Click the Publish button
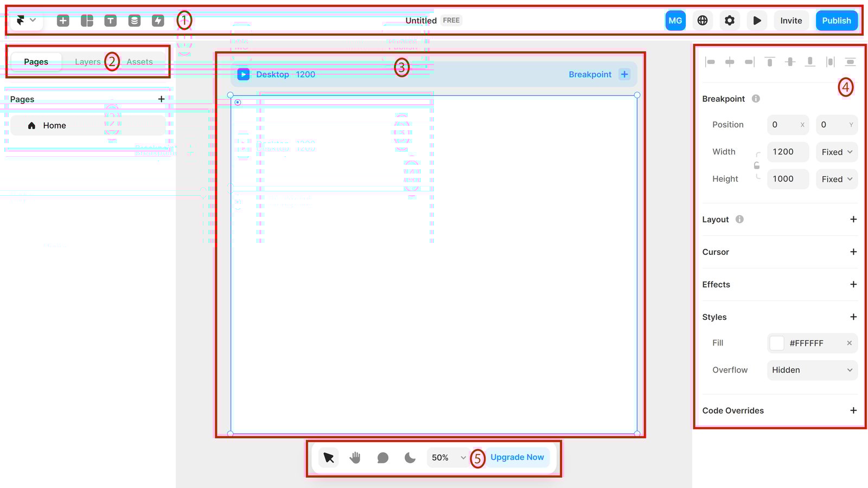868x488 pixels. point(836,20)
